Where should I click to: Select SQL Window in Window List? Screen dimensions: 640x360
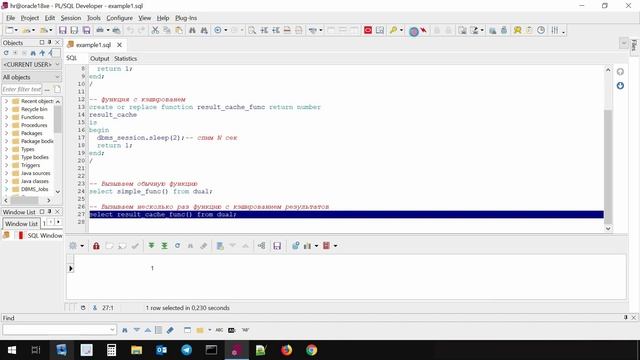(44, 236)
